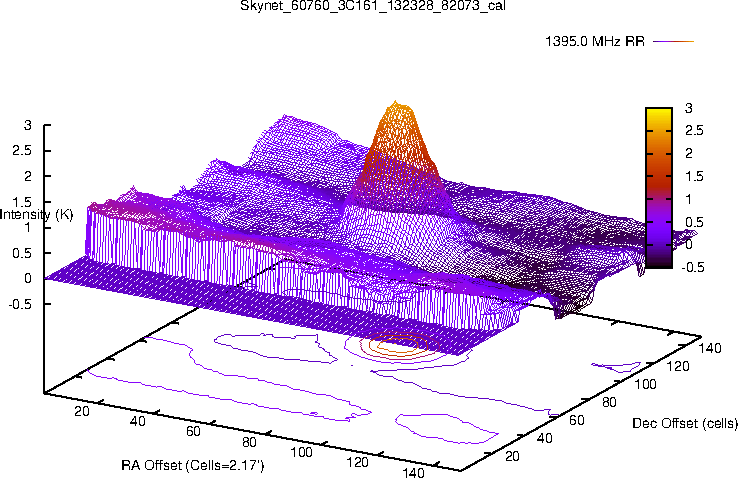The image size is (738, 478).
Task: Pick Dec Offset tick 20
Action: click(512, 456)
